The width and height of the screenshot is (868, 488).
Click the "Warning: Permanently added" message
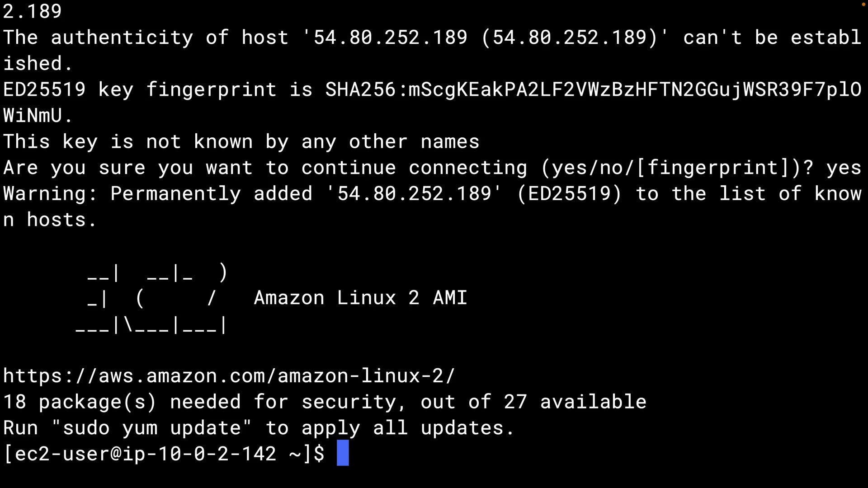point(158,194)
